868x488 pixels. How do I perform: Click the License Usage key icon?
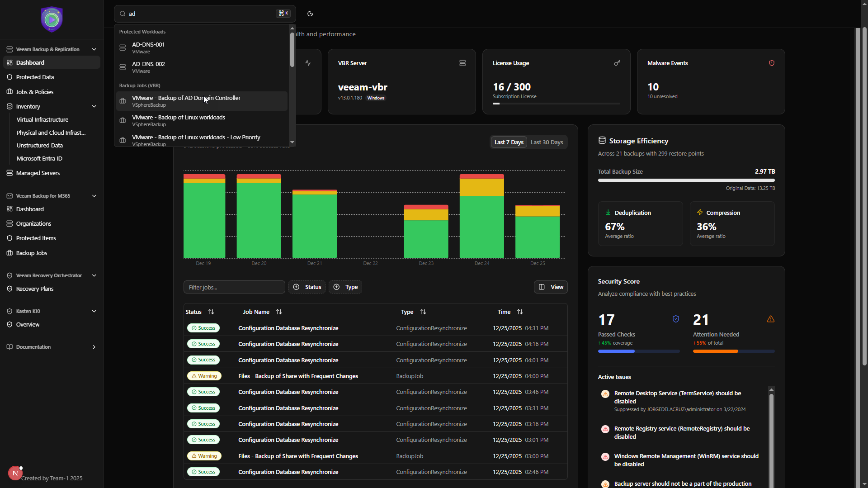click(617, 63)
